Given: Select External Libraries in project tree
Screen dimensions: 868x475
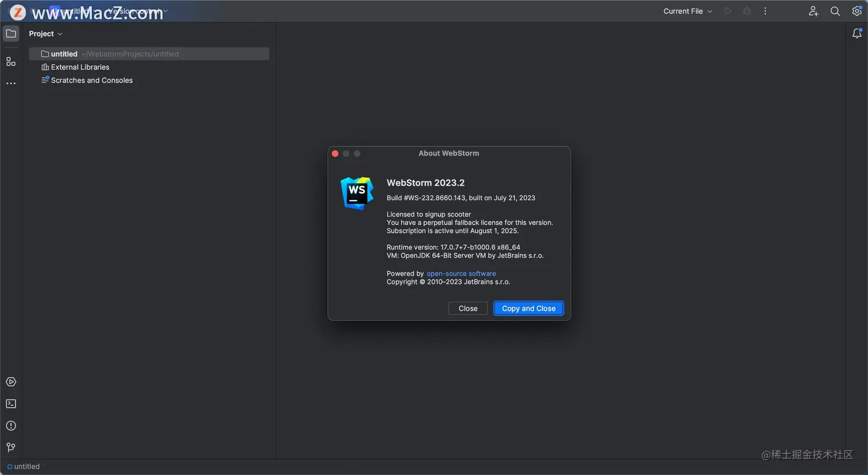Looking at the screenshot, I should 75,67.
